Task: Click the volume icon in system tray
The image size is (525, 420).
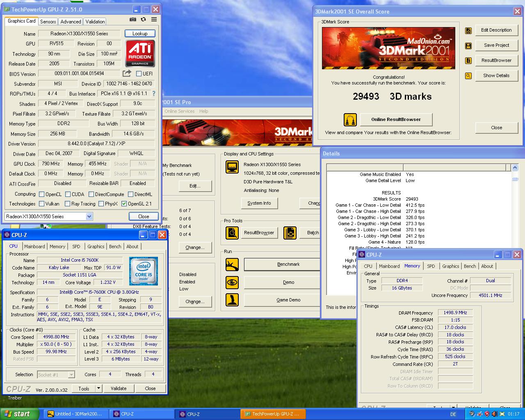Action: (x=495, y=414)
